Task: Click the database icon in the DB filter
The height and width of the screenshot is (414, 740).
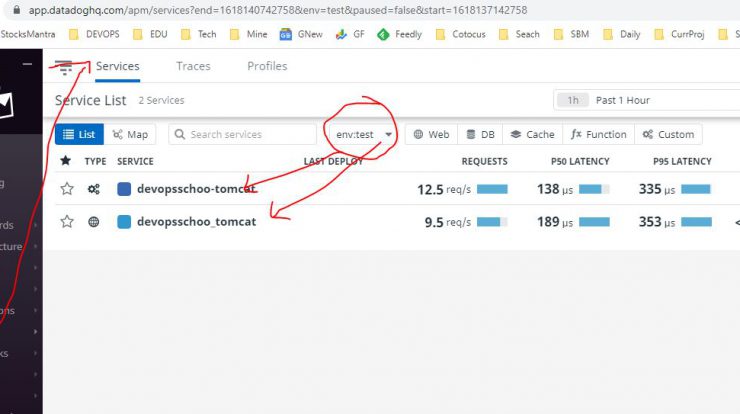Action: point(471,135)
